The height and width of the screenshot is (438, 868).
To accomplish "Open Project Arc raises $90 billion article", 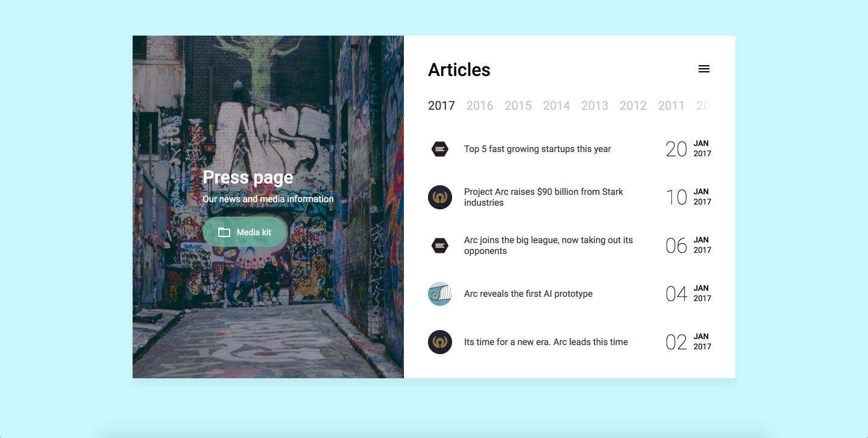I will (x=543, y=197).
